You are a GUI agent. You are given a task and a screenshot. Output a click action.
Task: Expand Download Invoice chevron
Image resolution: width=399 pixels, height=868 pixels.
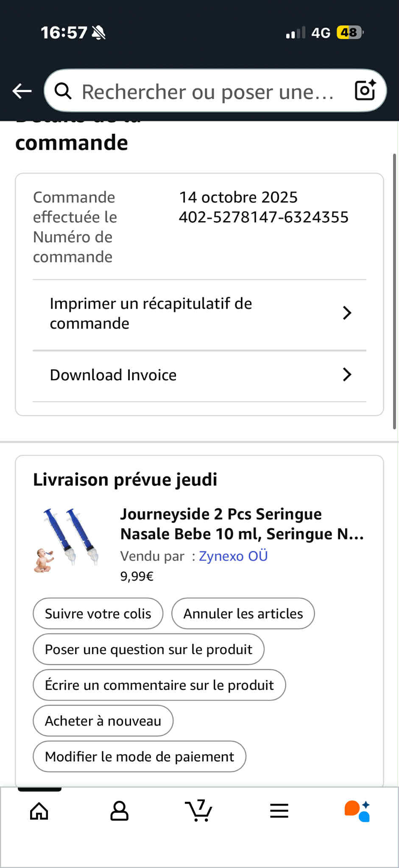pos(347,375)
